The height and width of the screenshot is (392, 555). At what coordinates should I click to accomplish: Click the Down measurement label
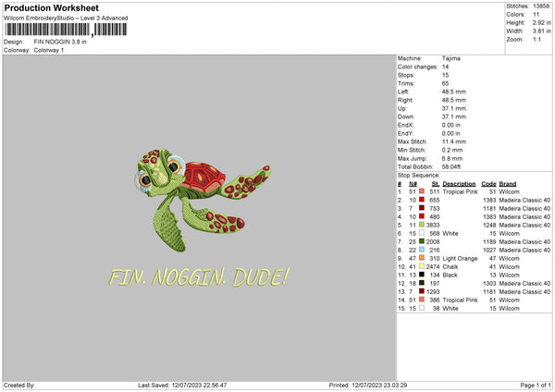tap(406, 116)
